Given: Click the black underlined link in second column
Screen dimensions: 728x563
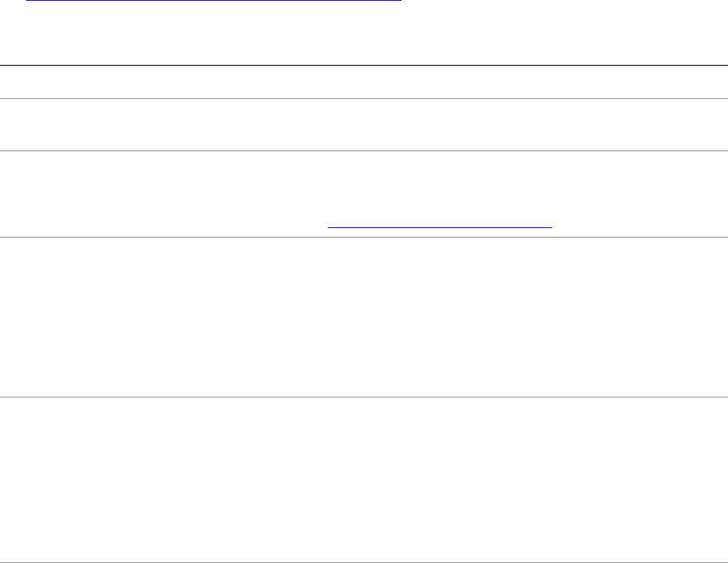Looking at the screenshot, I should 440,226.
